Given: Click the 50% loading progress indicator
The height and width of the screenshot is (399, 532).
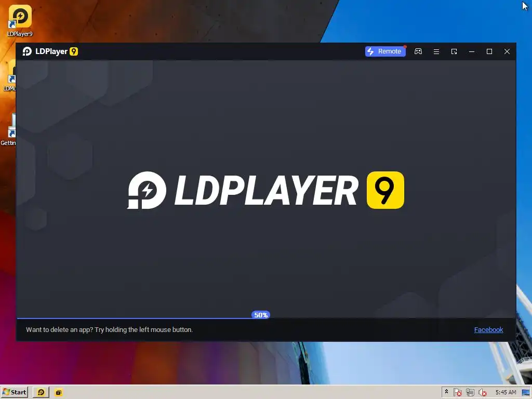Looking at the screenshot, I should pos(261,315).
